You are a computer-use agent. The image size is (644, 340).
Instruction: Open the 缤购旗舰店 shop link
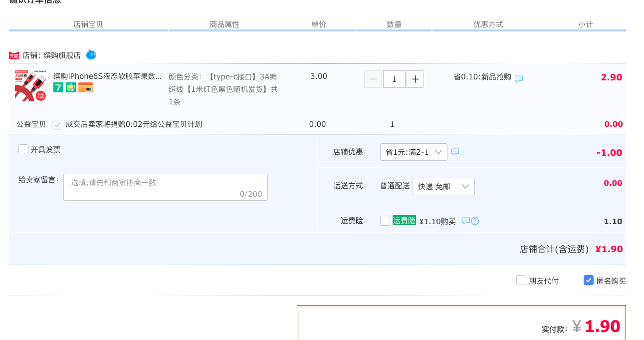(62, 55)
